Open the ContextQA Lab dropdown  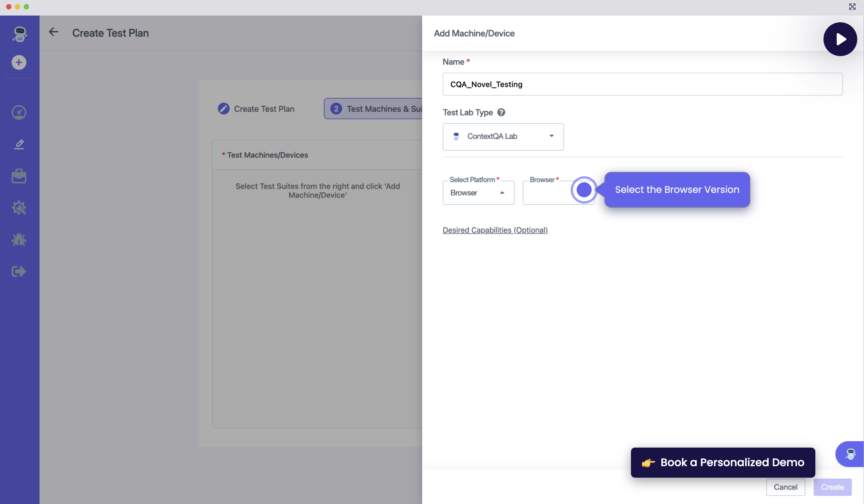point(503,136)
